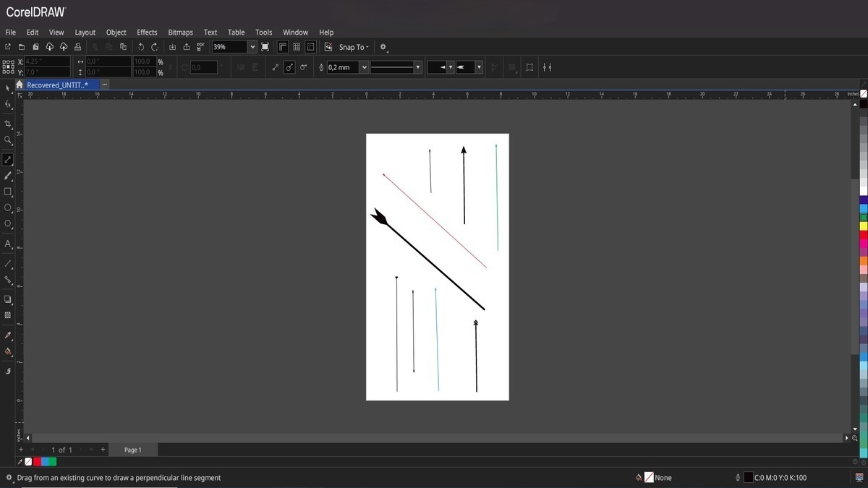Expand the document tab overflow button

pyautogui.click(x=104, y=85)
